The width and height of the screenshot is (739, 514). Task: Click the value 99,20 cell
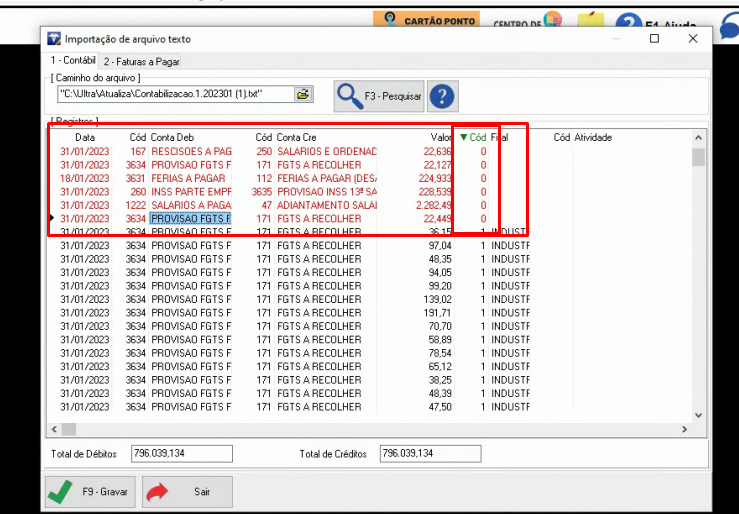point(440,286)
